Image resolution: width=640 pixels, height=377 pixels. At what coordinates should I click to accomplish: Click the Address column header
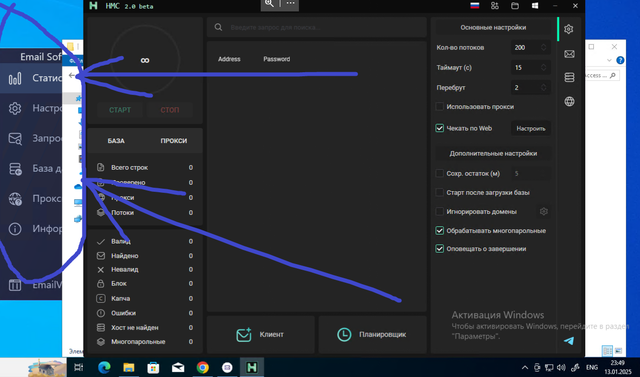229,59
